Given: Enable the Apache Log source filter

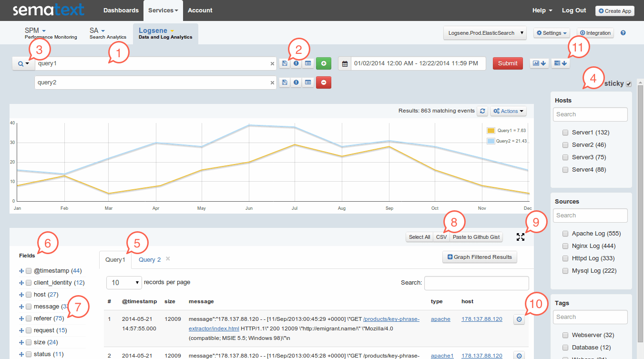Looking at the screenshot, I should [x=565, y=234].
